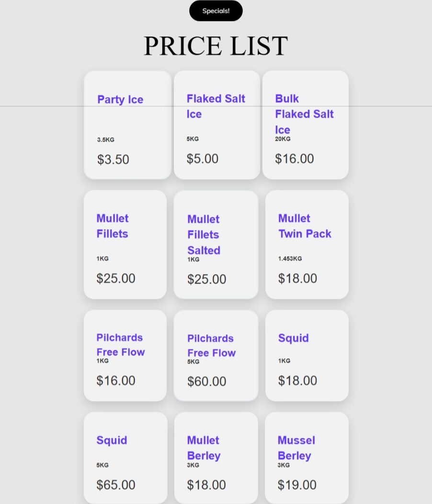Select the Party Ice product title

click(x=120, y=100)
